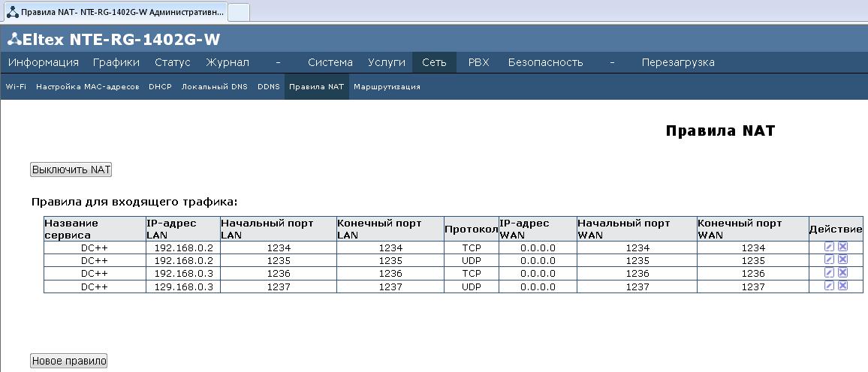The height and width of the screenshot is (372, 868).
Task: Open the DHCP settings tab
Action: click(x=160, y=87)
